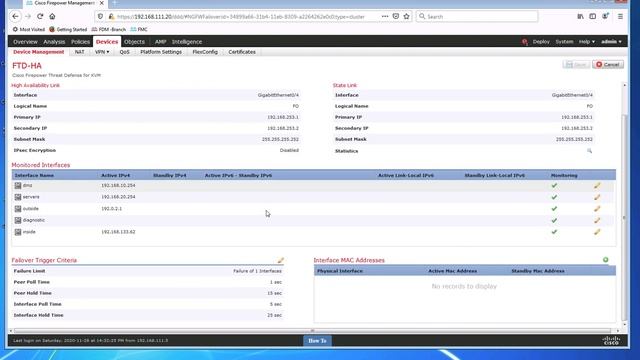This screenshot has width=640, height=360.
Task: Open the browser hamburger menu
Action: tap(620, 16)
